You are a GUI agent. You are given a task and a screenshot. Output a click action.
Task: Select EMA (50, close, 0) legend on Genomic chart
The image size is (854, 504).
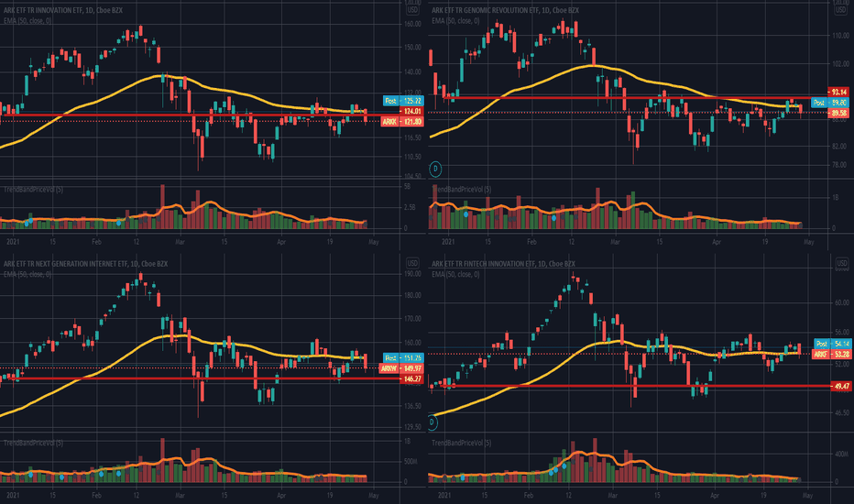[x=455, y=21]
